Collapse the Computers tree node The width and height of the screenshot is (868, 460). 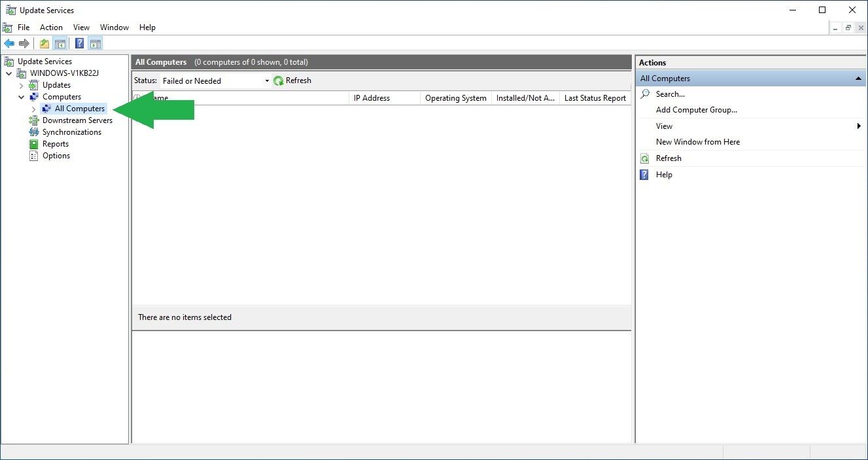[x=22, y=97]
